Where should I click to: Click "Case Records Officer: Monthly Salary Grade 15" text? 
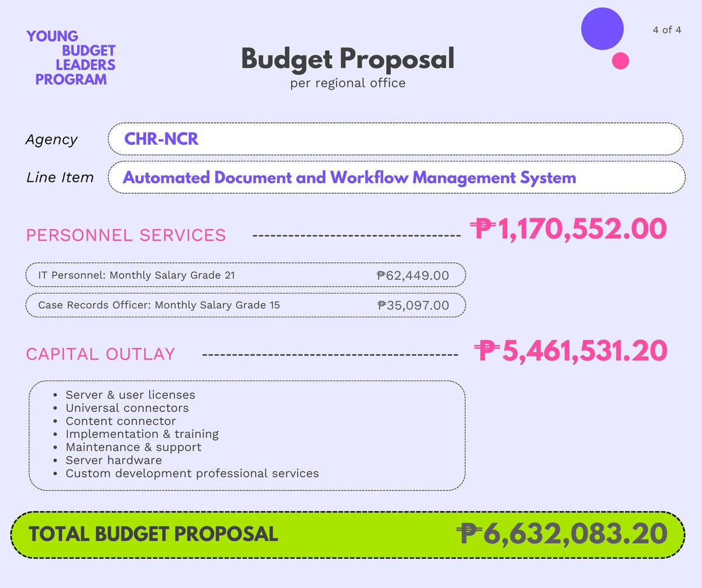(x=159, y=305)
